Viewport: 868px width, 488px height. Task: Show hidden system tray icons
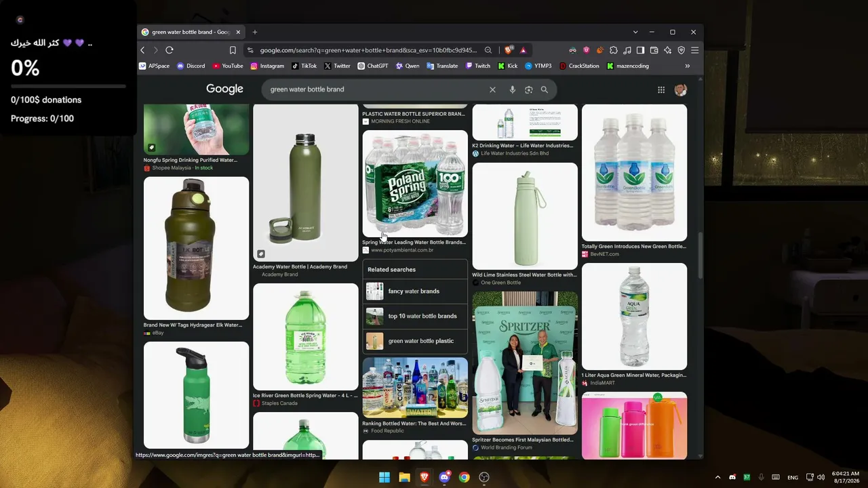[x=718, y=477]
